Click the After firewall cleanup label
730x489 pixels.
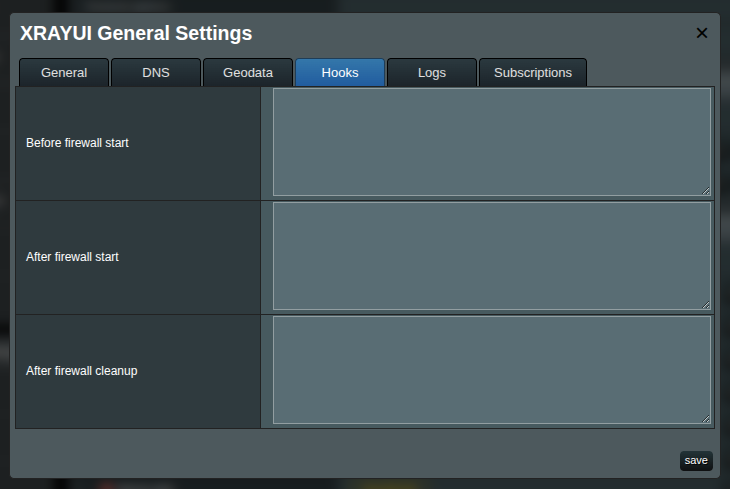click(x=81, y=371)
